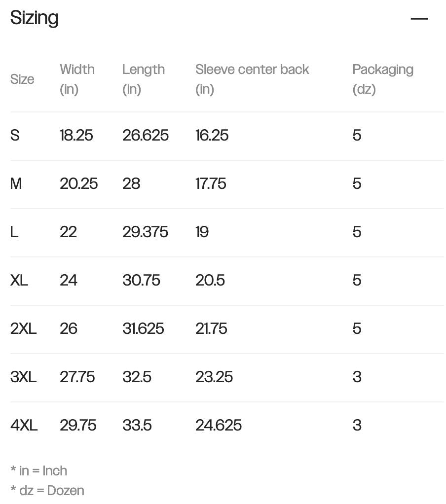Image resolution: width=446 pixels, height=504 pixels.
Task: Select the S size row label
Action: (x=15, y=135)
